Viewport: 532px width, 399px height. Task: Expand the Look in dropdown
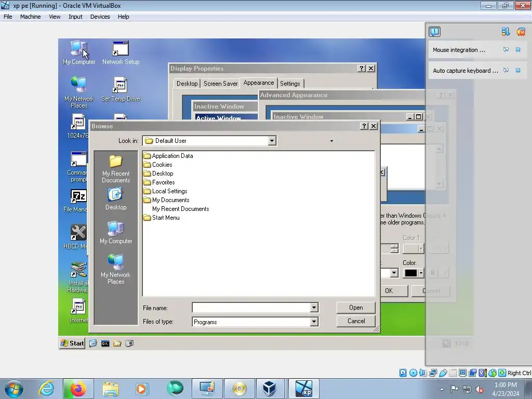point(272,141)
